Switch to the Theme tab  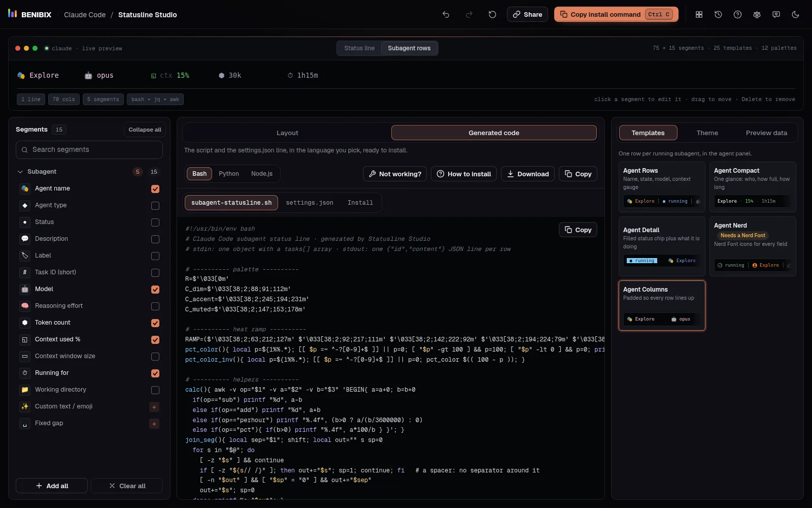pos(707,133)
